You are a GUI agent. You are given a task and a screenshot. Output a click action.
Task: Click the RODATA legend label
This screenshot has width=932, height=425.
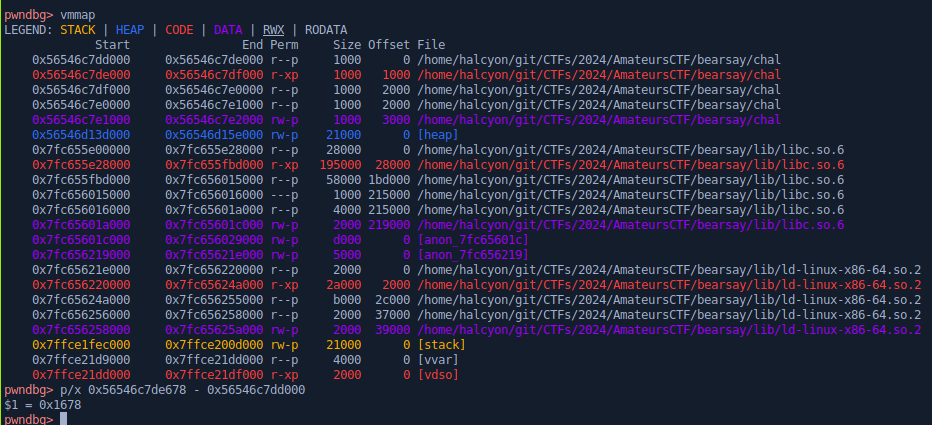click(x=327, y=30)
